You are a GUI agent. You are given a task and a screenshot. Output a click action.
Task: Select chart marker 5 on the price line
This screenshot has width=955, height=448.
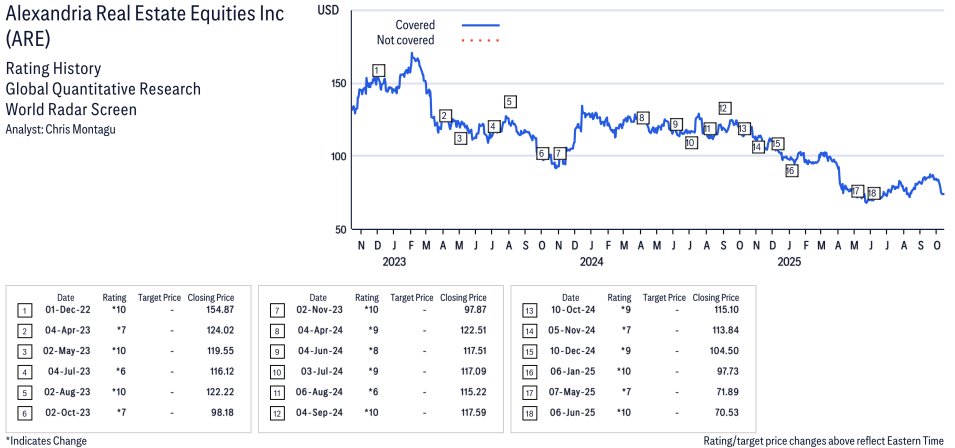pos(510,101)
